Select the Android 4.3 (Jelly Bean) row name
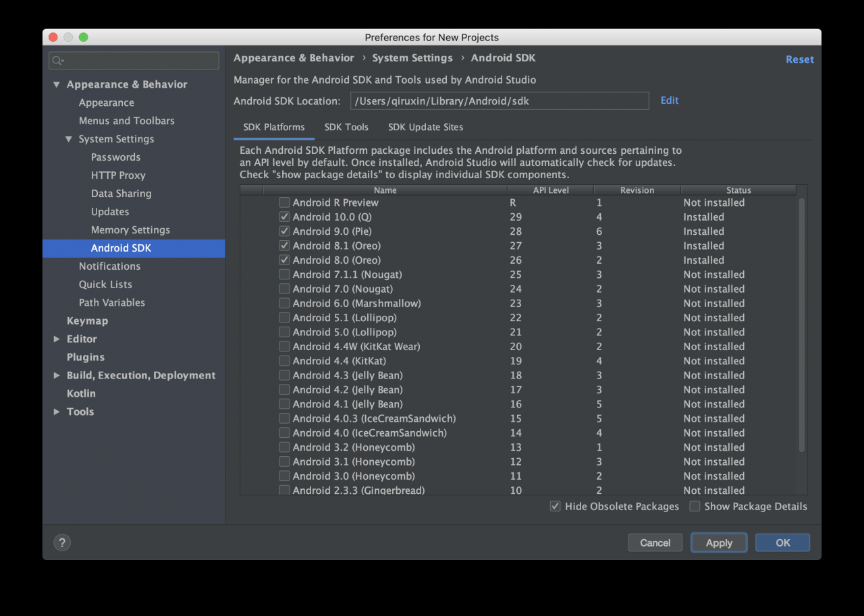This screenshot has height=616, width=864. (x=348, y=376)
